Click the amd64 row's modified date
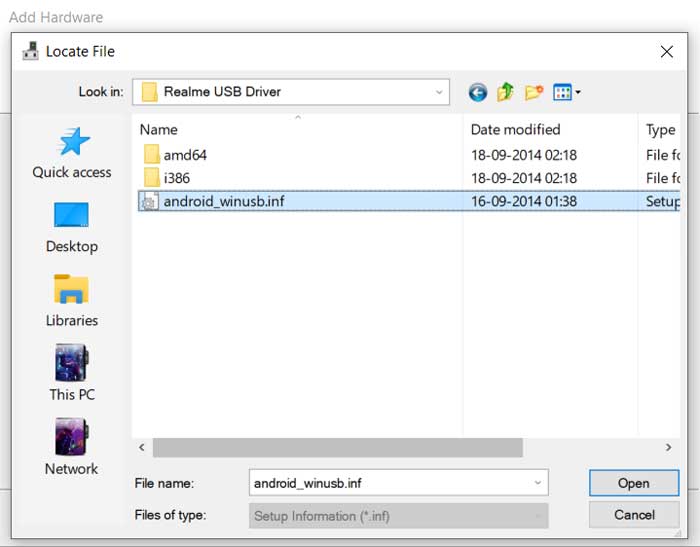 click(524, 155)
